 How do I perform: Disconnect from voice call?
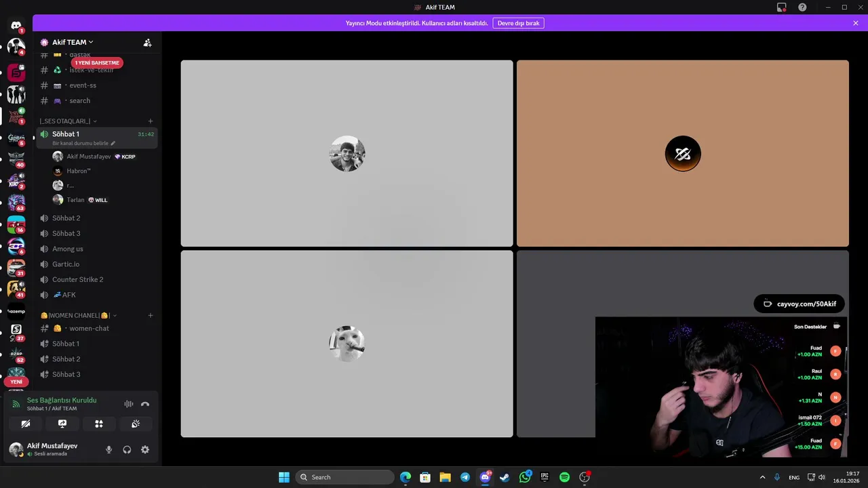pyautogui.click(x=145, y=404)
